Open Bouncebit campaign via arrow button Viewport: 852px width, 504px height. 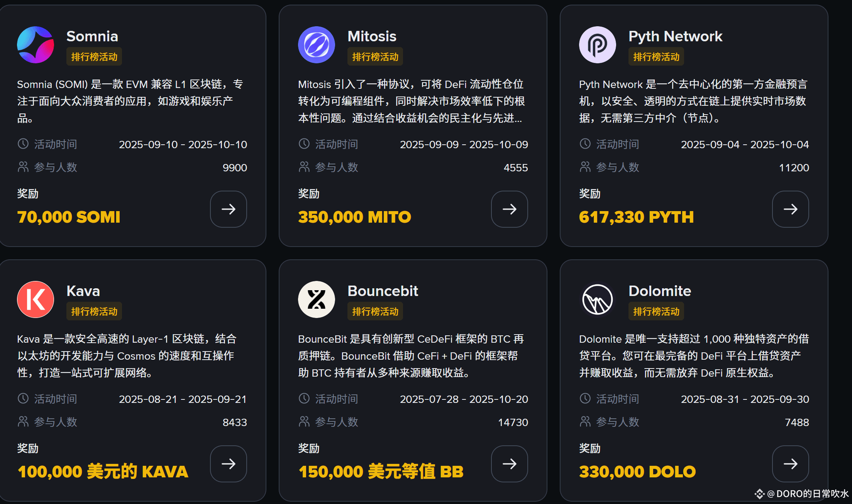[510, 464]
